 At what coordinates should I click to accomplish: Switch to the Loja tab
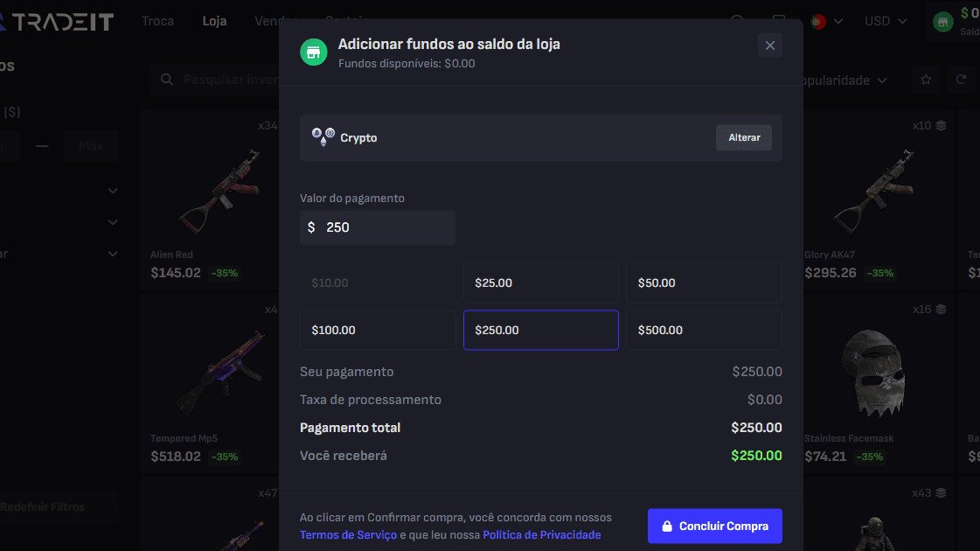click(214, 21)
